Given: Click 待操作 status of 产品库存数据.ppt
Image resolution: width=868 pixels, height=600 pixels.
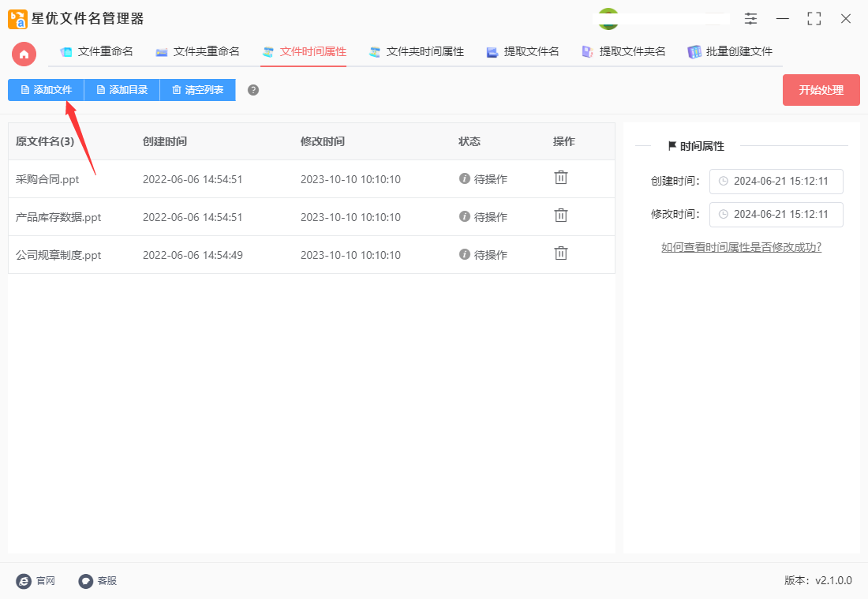Looking at the screenshot, I should 491,216.
